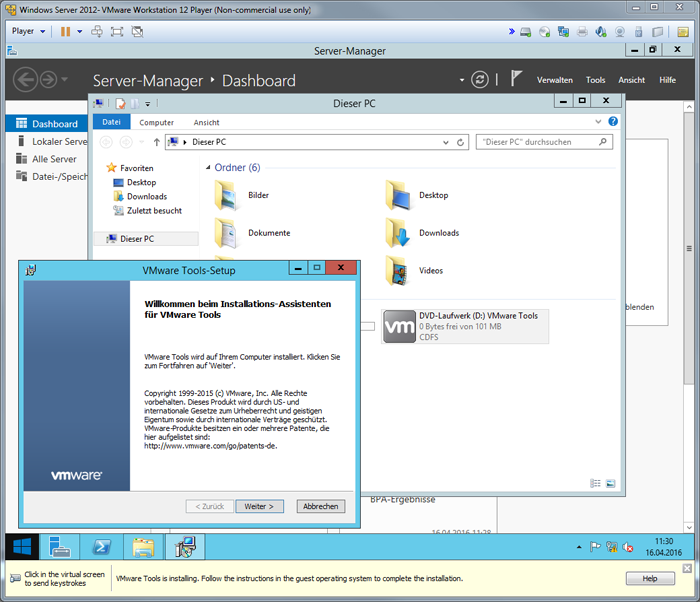Click the Unity mode toolbar icon

tap(138, 31)
